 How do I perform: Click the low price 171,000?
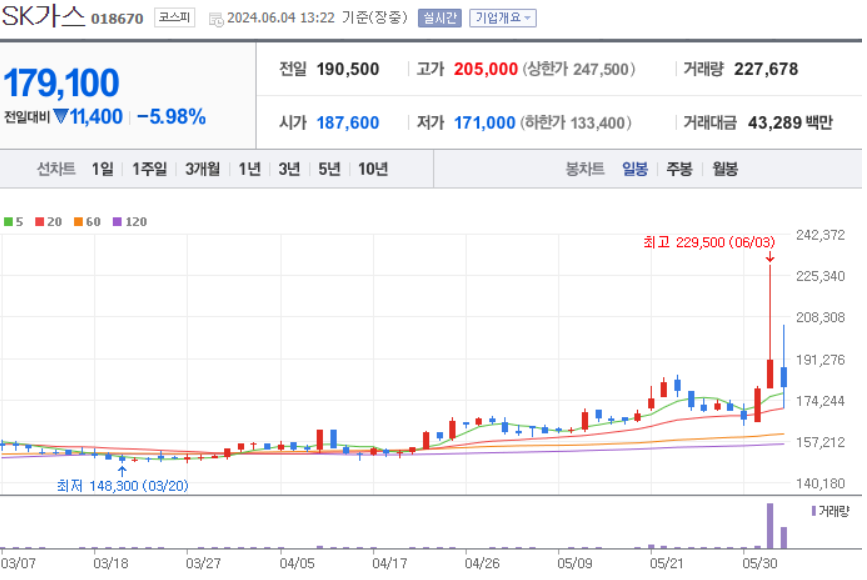(x=484, y=122)
